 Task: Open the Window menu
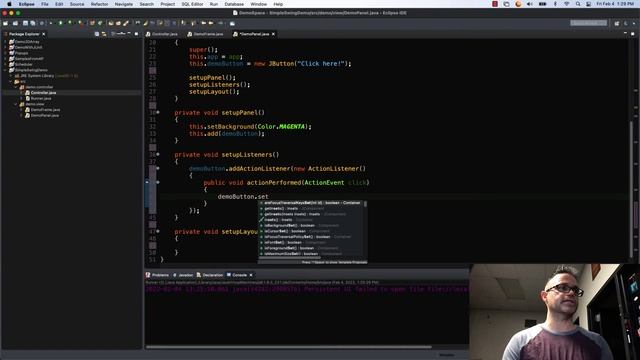click(x=258, y=4)
